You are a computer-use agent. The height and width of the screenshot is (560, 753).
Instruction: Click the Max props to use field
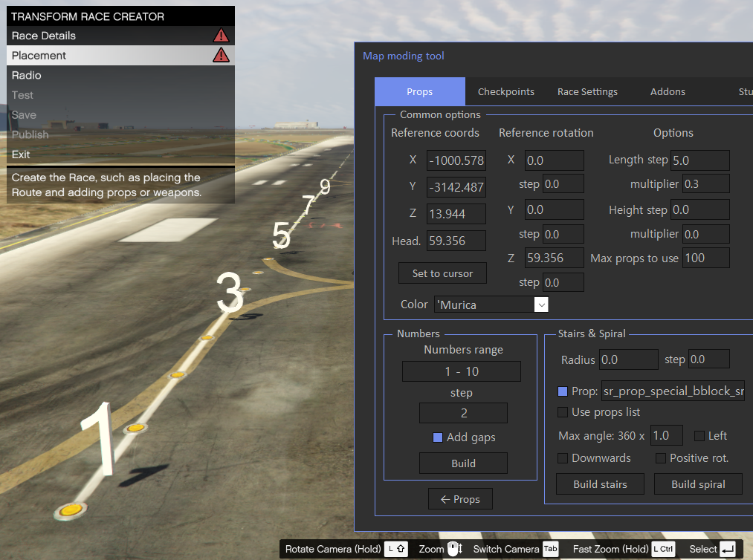coord(706,258)
